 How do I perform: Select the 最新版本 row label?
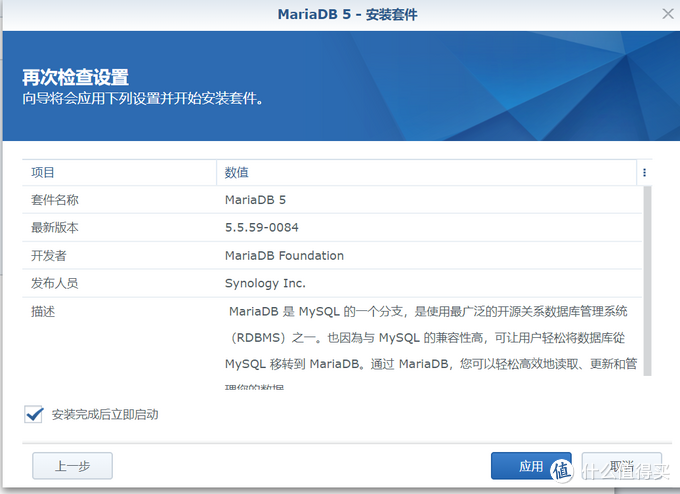click(x=55, y=228)
